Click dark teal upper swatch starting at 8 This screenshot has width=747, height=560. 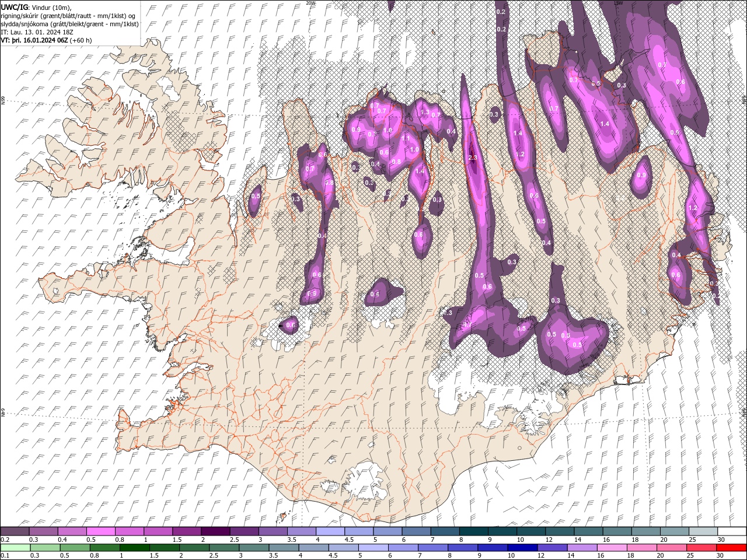473,531
